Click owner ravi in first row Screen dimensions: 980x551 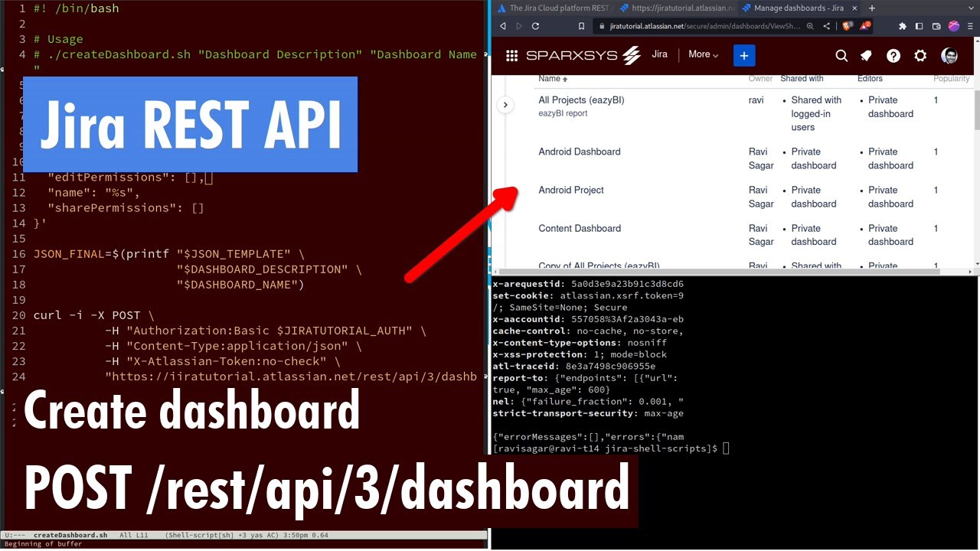coord(756,100)
